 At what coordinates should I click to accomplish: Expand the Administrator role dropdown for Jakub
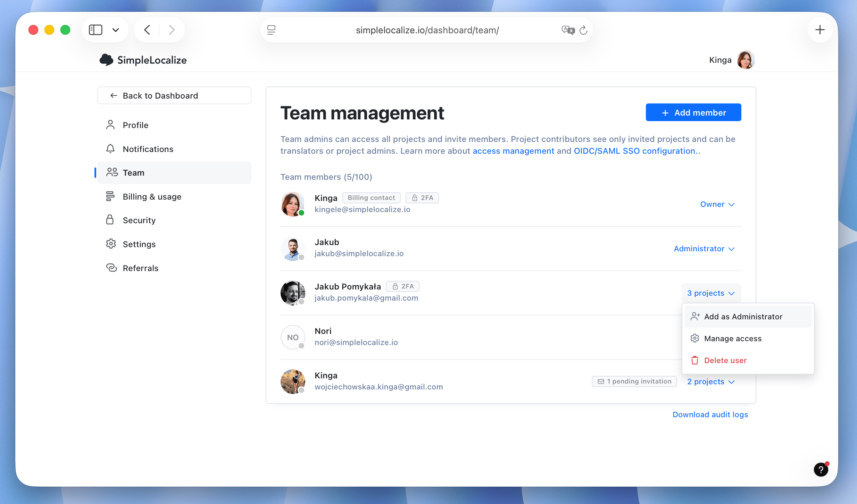tap(704, 249)
